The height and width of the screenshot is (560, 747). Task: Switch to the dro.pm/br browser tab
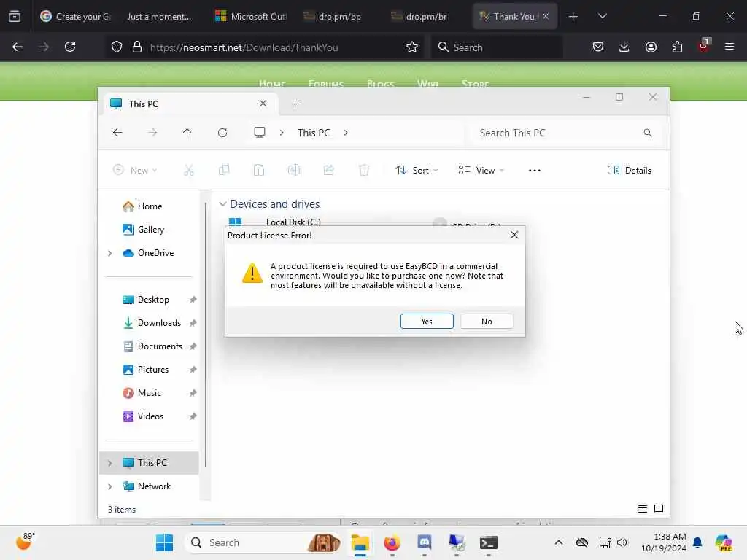click(x=420, y=16)
